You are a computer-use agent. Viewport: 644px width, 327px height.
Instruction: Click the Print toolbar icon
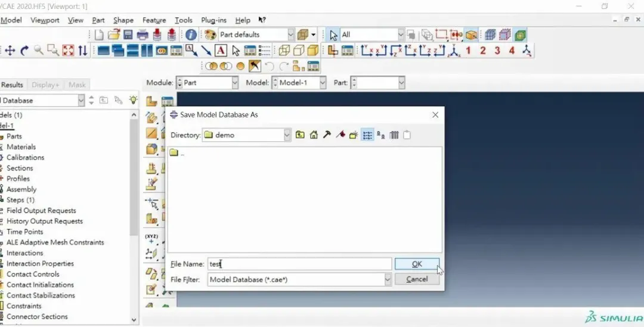click(x=143, y=35)
